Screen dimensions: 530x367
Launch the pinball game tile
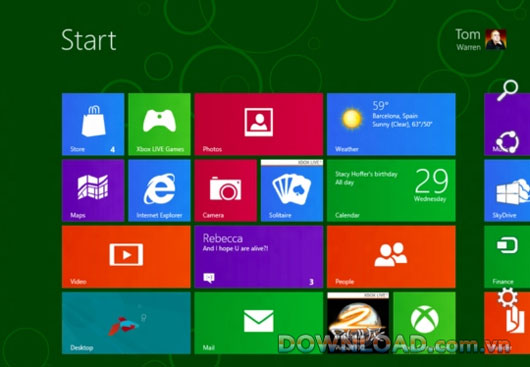point(358,323)
